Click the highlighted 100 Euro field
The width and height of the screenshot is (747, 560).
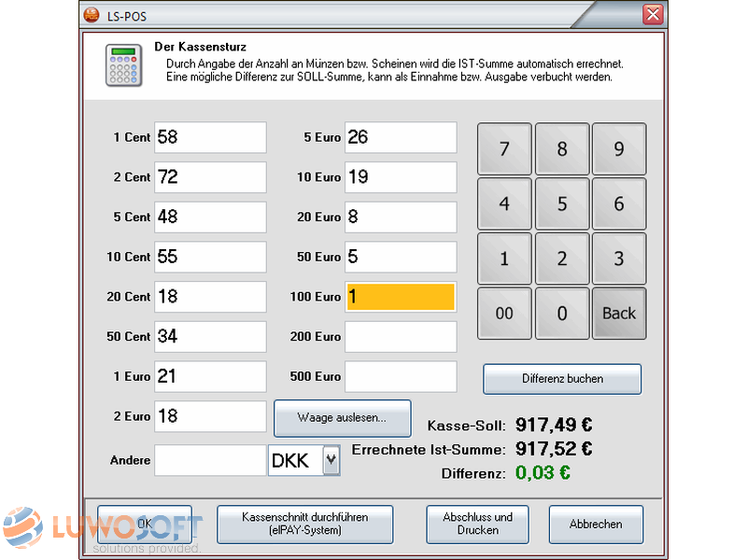tap(401, 297)
